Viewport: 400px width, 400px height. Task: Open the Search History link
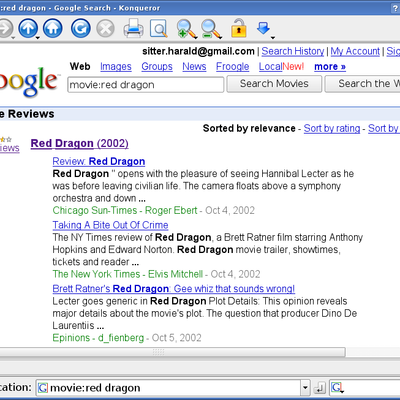click(293, 51)
